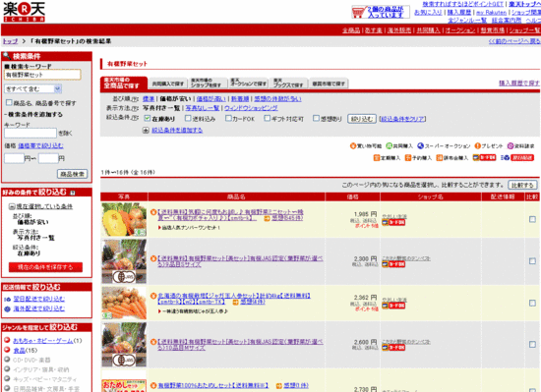The image size is (541, 392).
Task: Click the 商品検索 search button
Action: coord(73,174)
